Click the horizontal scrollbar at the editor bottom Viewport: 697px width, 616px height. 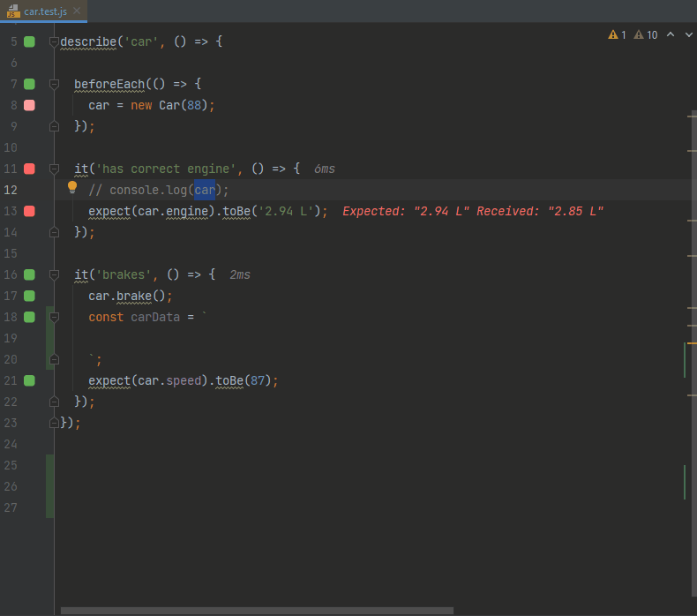click(x=256, y=611)
